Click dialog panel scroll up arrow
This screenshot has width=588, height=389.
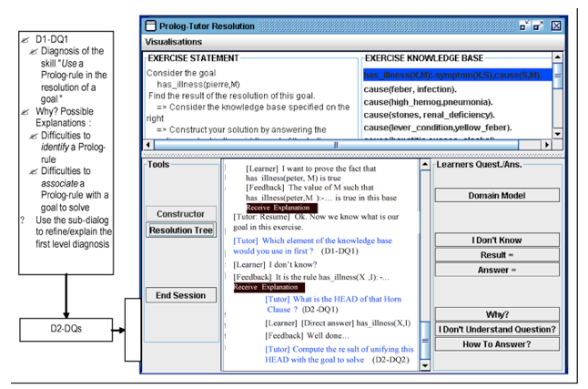point(425,165)
